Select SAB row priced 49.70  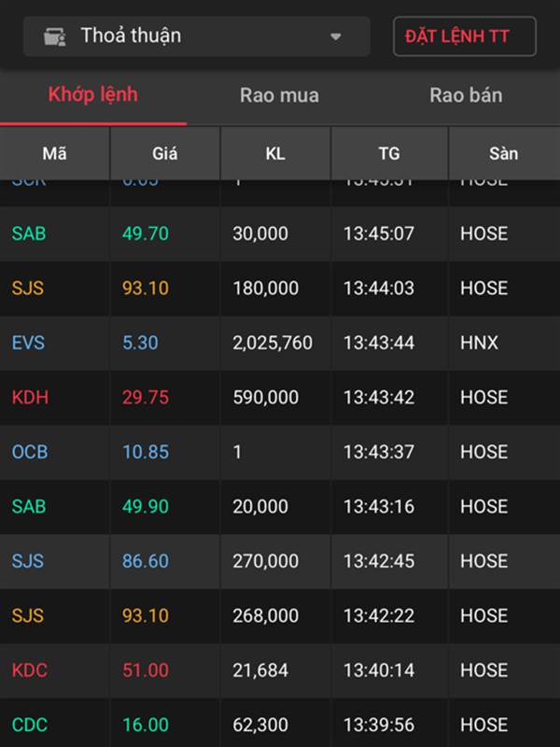pyautogui.click(x=280, y=233)
